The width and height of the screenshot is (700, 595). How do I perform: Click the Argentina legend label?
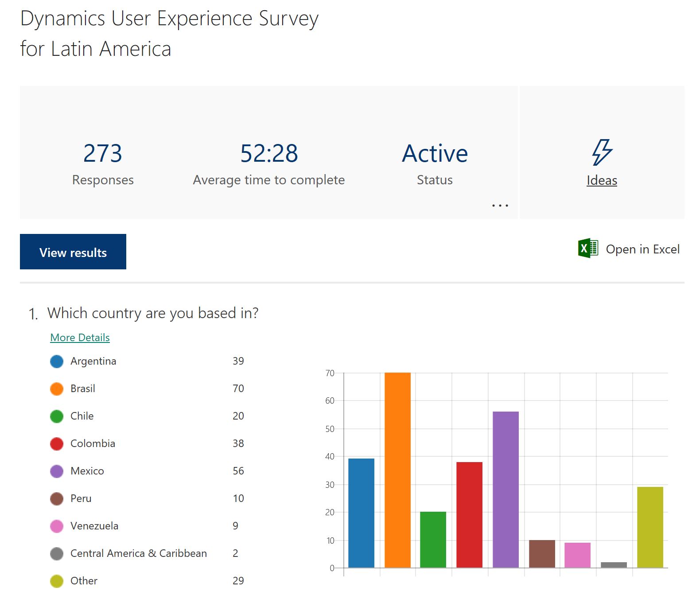coord(93,361)
